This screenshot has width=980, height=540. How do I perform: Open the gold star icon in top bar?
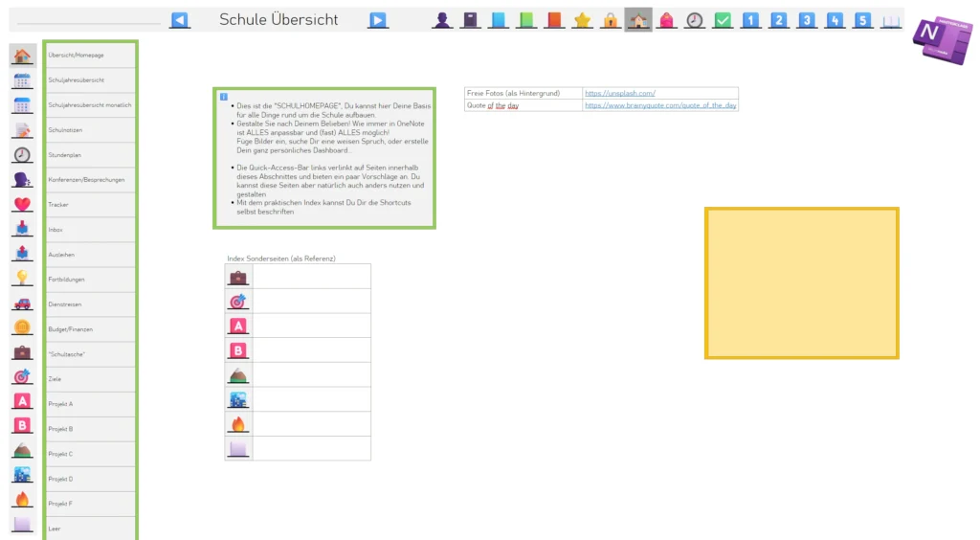pyautogui.click(x=582, y=20)
